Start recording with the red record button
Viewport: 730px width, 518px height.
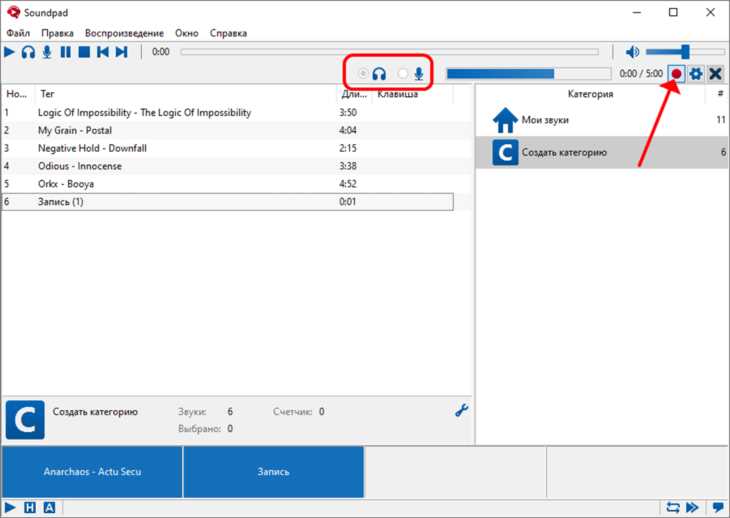pos(676,74)
